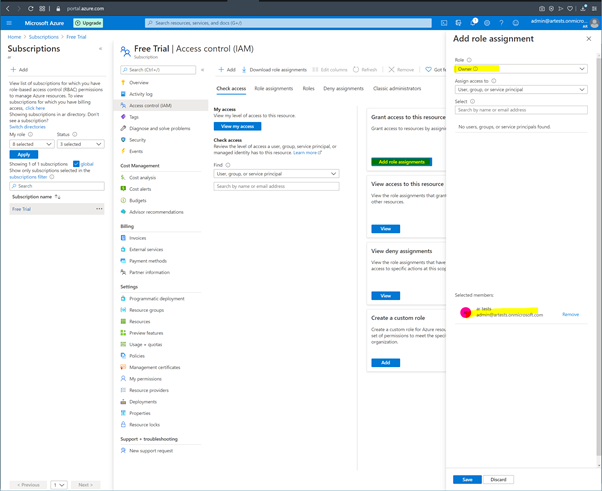Click the Save button

pyautogui.click(x=467, y=479)
